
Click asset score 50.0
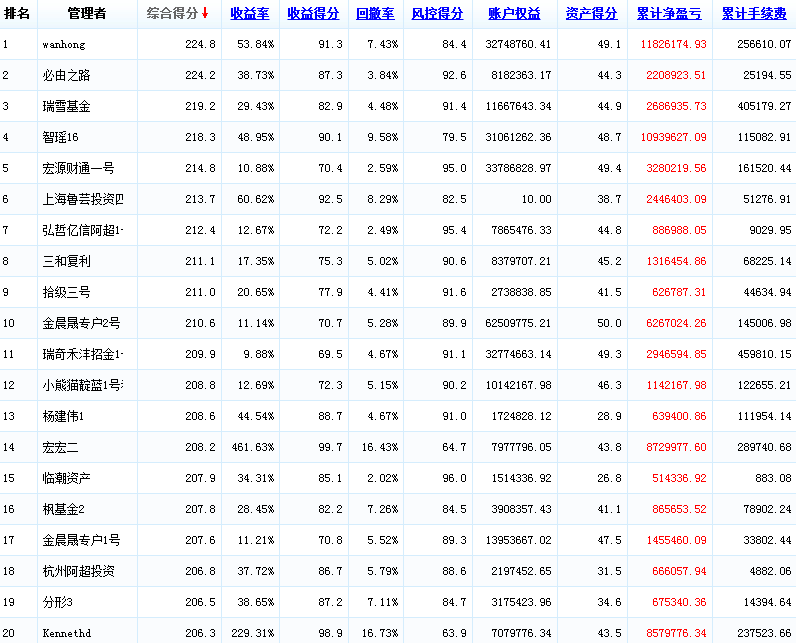[x=609, y=323]
